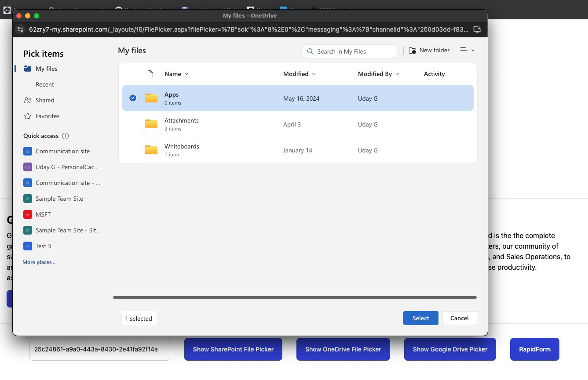Viewport: 588px width, 380px height.
Task: Click the search magnifier icon
Action: click(310, 51)
